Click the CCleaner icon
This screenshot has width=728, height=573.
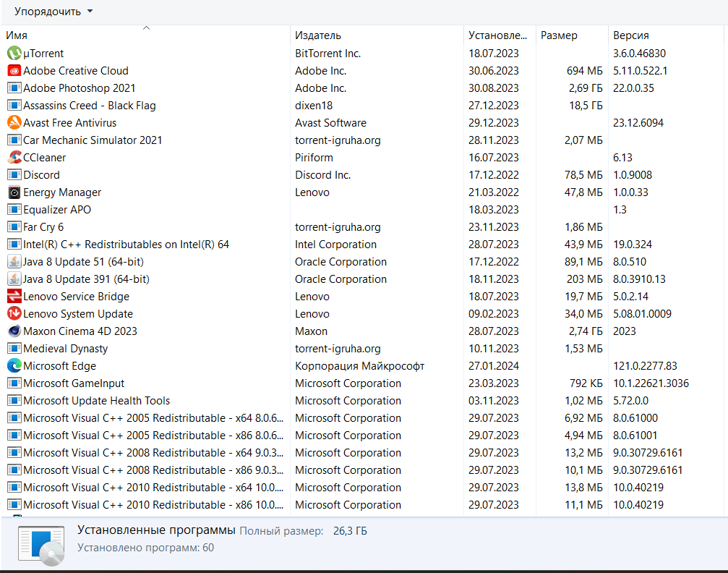coord(14,158)
